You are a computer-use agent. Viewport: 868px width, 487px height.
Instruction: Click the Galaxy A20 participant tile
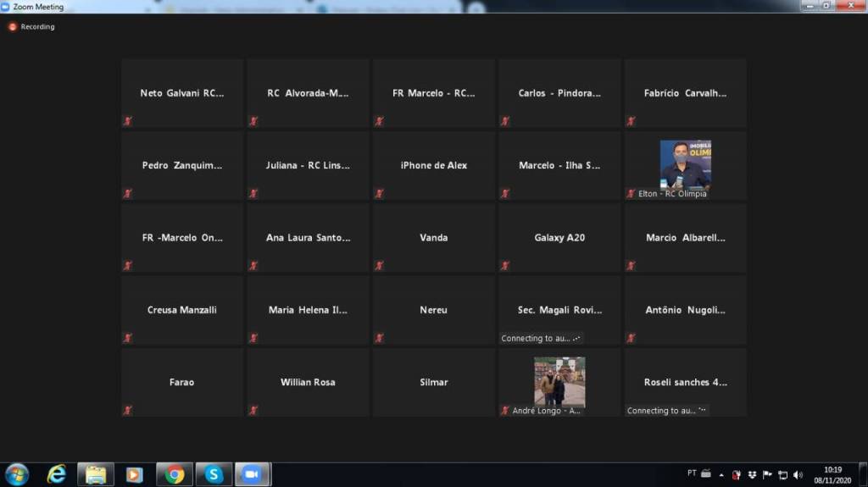point(559,238)
